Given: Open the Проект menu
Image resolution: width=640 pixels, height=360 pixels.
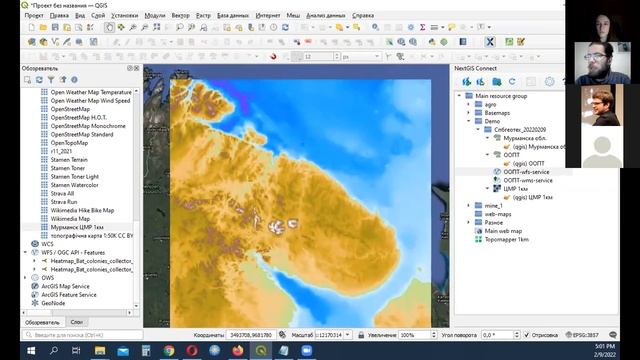Looking at the screenshot, I should point(34,16).
